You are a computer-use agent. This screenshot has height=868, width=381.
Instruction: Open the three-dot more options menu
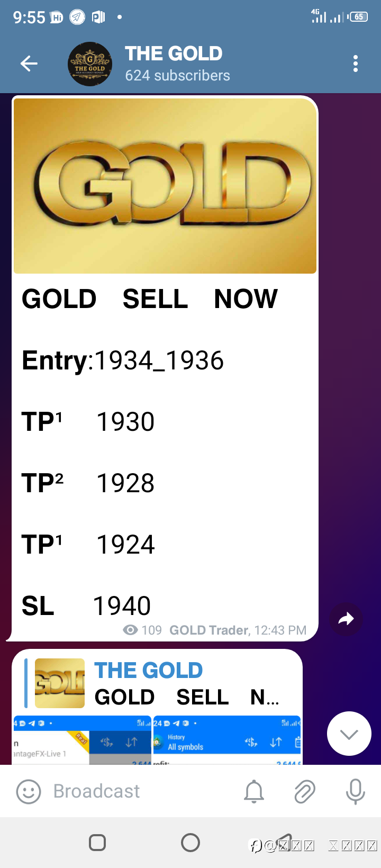[356, 64]
